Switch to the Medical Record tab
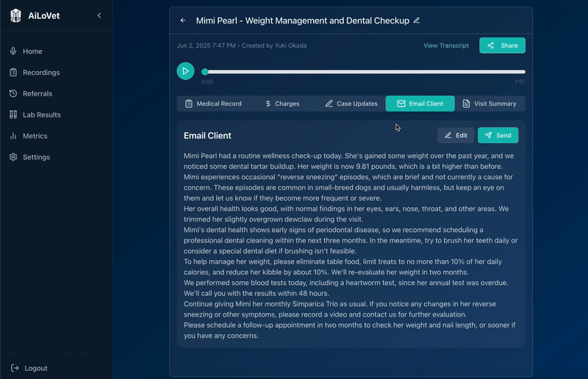Image resolution: width=588 pixels, height=379 pixels. tap(212, 104)
